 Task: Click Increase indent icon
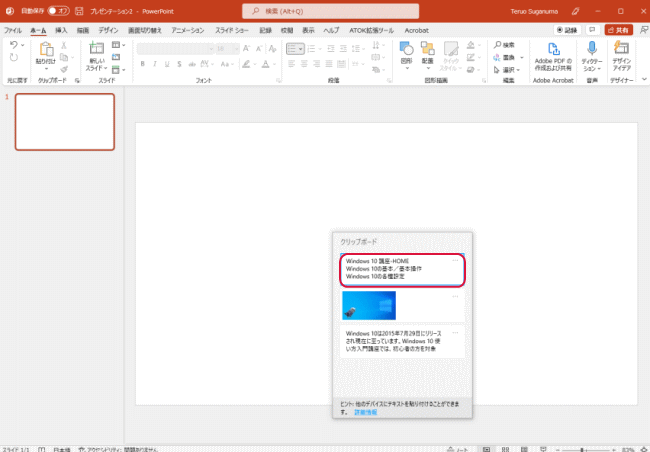pyautogui.click(x=343, y=49)
